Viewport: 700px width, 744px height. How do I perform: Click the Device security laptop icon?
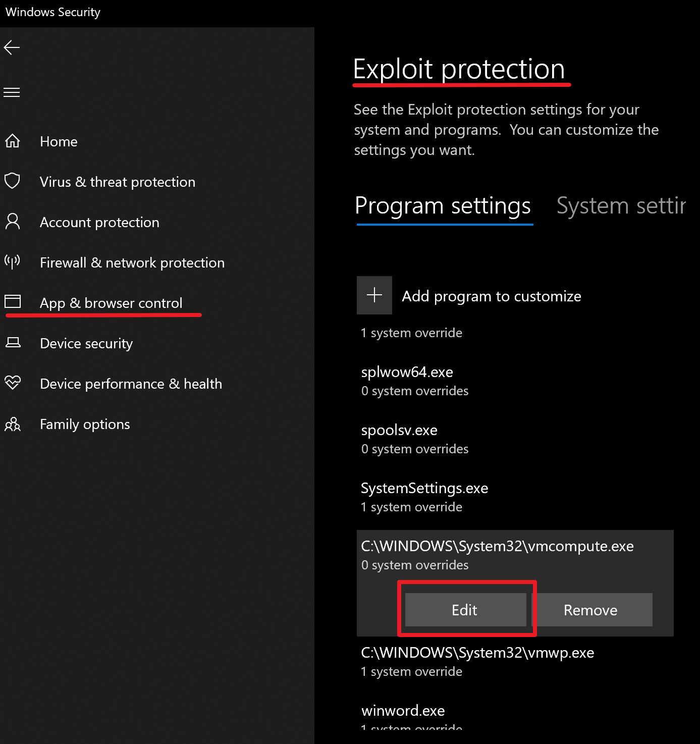pos(13,343)
